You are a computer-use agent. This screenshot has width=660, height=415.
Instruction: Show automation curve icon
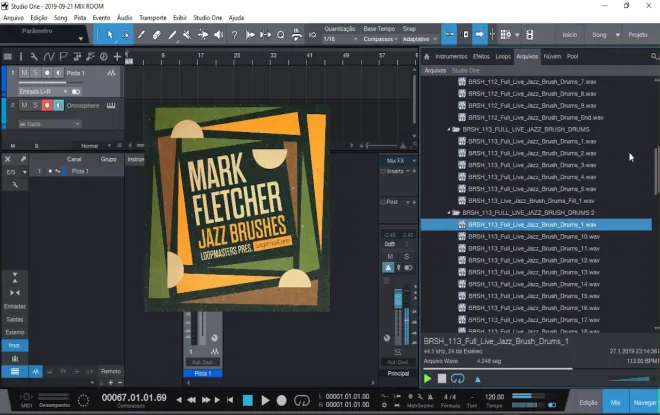[49, 56]
